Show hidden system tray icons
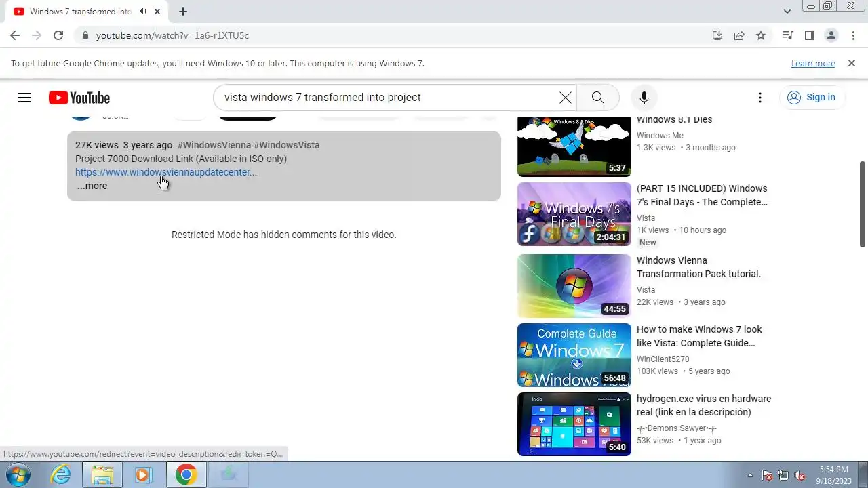 (x=750, y=475)
